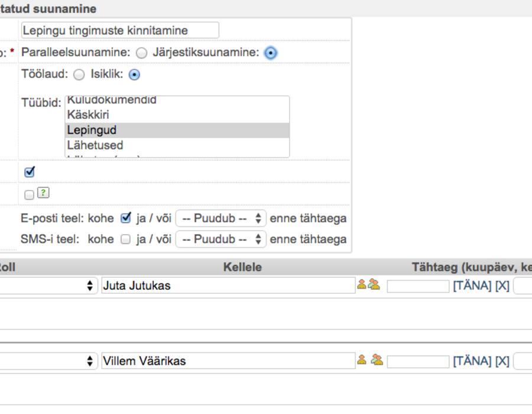This screenshot has width=532, height=414.
Task: Toggle E-posti teel kohe checkbox
Action: coord(125,218)
